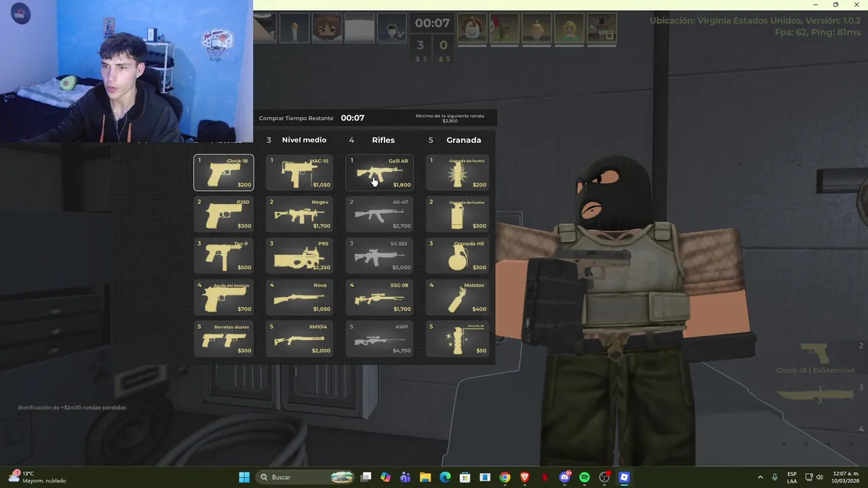Purchase the MAC-10 submachine gun
This screenshot has height=488, width=868.
[x=299, y=173]
